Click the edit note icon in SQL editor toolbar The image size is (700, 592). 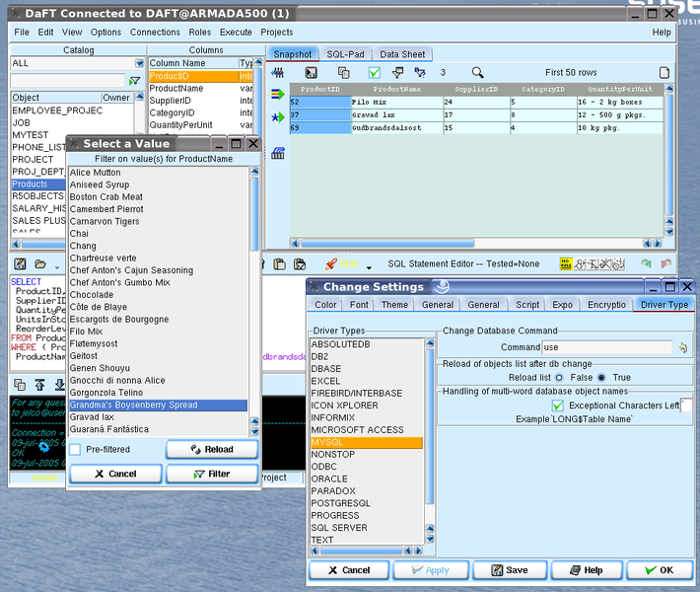click(20, 264)
